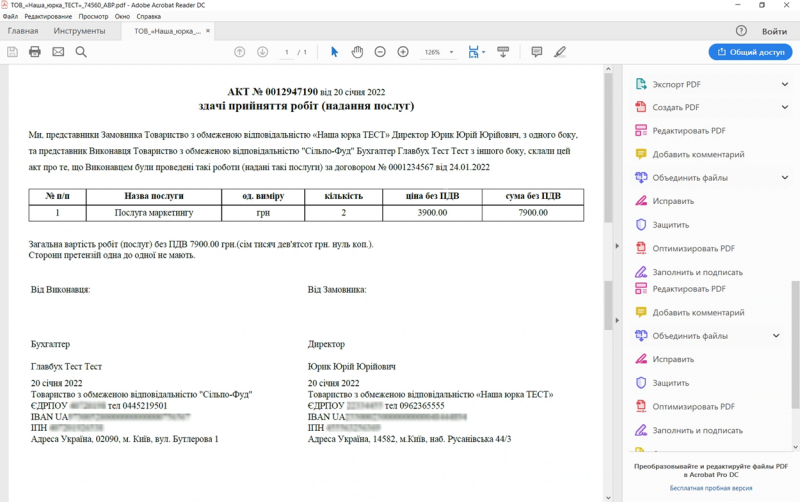Select the arrow selection tool
Viewport: 800px width, 502px height.
[x=335, y=52]
